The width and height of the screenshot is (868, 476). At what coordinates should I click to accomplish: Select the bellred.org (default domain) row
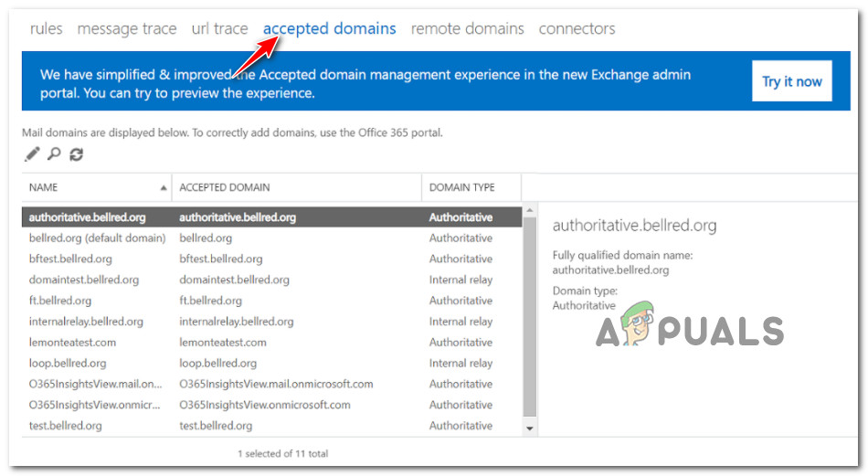(97, 238)
